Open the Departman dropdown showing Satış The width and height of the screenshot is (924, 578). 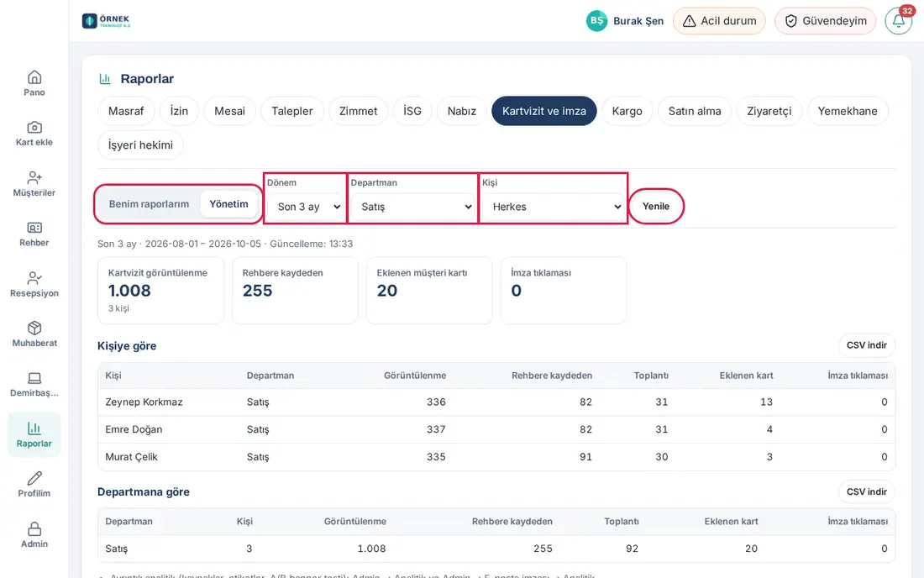pyautogui.click(x=413, y=207)
